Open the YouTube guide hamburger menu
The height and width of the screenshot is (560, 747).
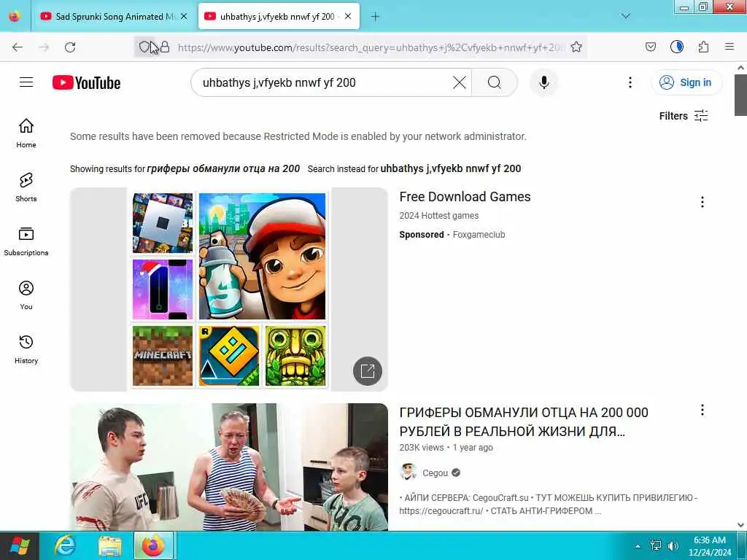pos(26,82)
